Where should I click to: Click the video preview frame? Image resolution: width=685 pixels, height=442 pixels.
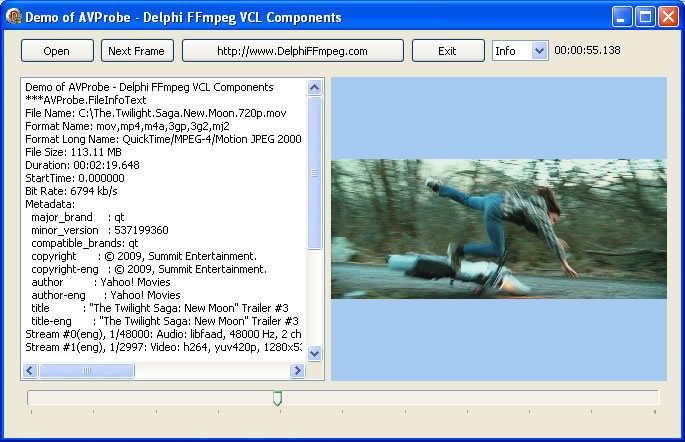(x=498, y=229)
